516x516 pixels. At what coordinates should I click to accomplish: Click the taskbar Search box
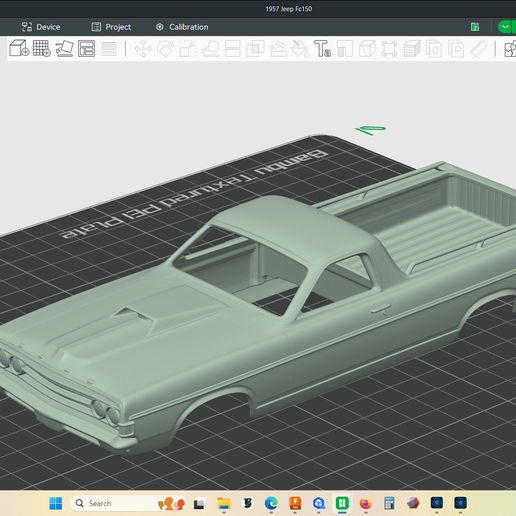click(x=128, y=503)
